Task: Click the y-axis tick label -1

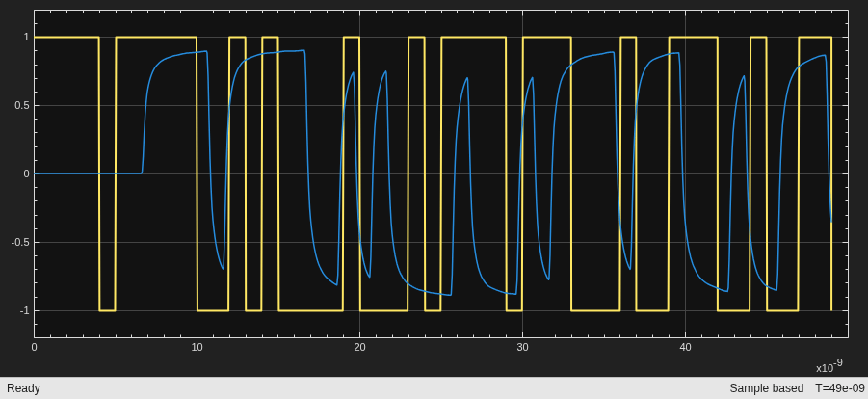Action: (24, 311)
